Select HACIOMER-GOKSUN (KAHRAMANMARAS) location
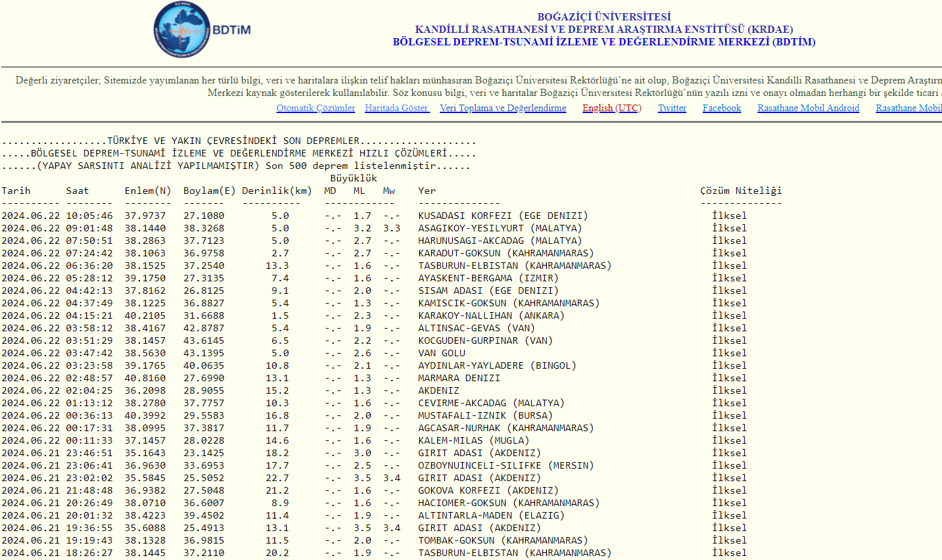The image size is (942, 560). point(509,503)
